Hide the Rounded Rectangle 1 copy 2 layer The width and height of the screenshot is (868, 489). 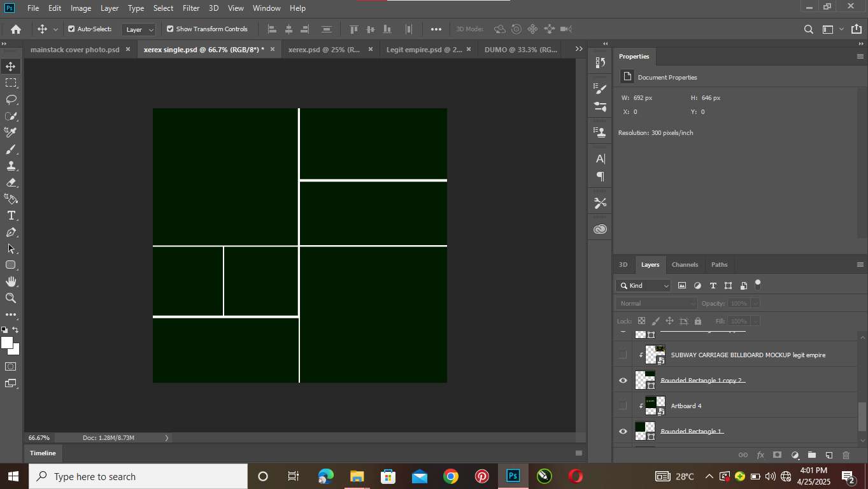pos(623,380)
